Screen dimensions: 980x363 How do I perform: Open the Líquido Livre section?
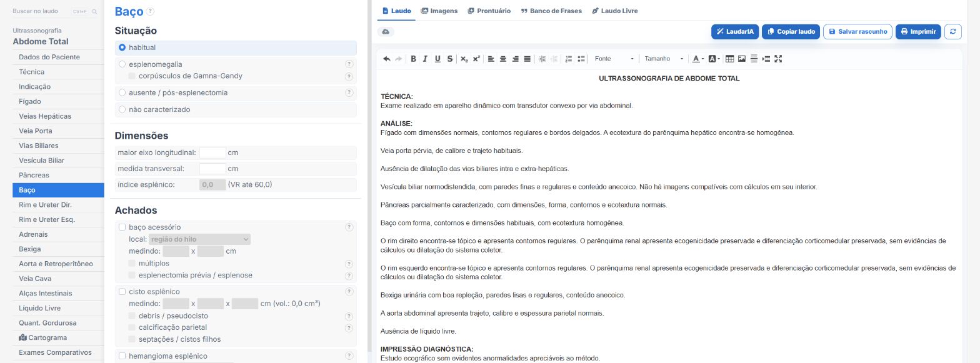coord(58,308)
